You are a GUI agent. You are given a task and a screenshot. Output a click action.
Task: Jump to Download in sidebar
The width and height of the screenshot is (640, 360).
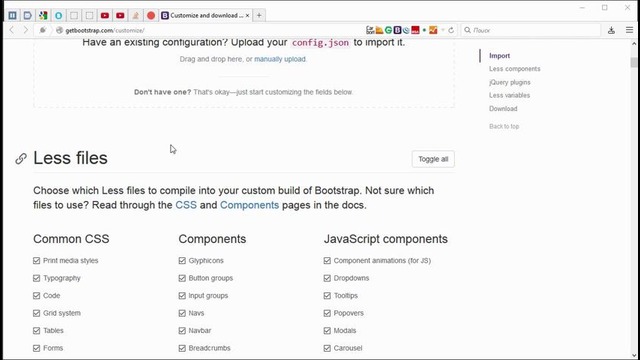pyautogui.click(x=503, y=109)
